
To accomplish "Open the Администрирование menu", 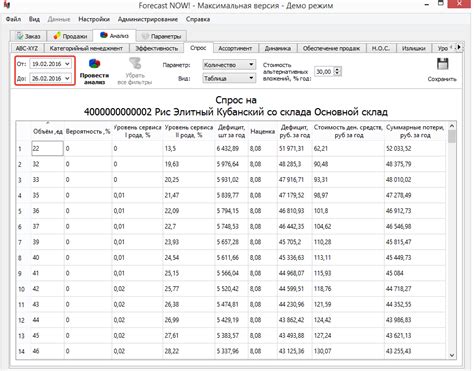I will coord(148,19).
